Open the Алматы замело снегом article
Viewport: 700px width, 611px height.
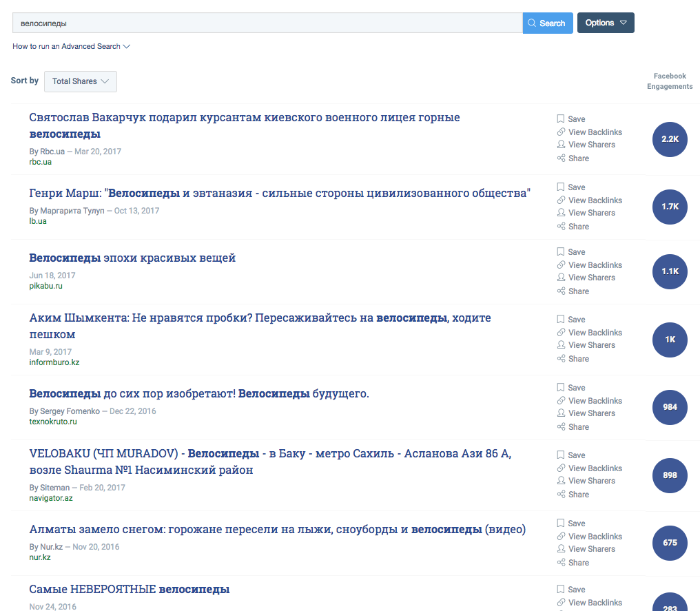click(x=277, y=529)
